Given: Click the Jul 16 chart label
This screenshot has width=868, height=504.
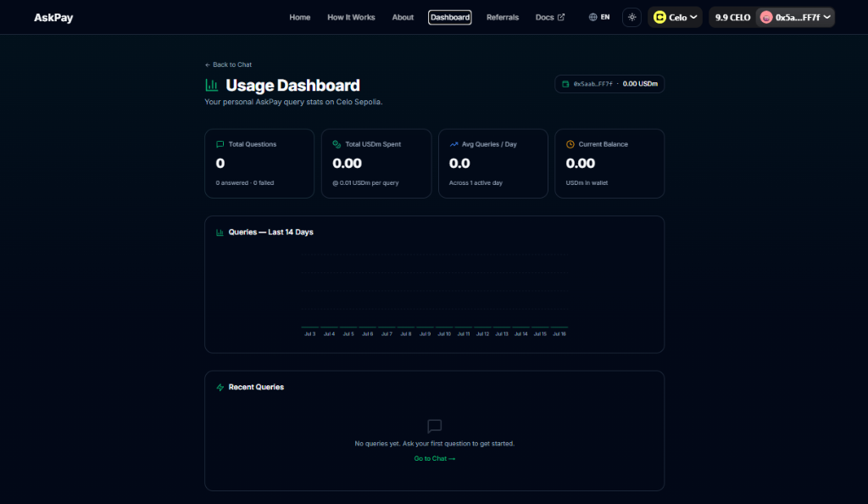Looking at the screenshot, I should tap(559, 334).
